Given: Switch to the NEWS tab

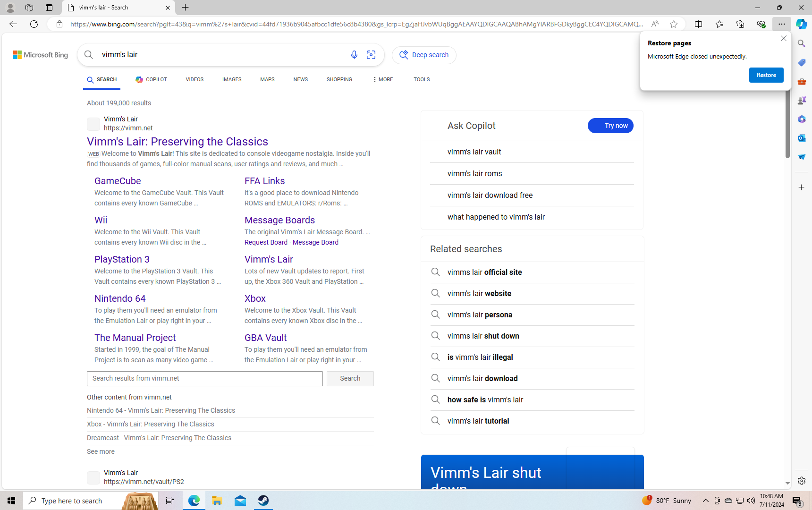Looking at the screenshot, I should (x=301, y=79).
